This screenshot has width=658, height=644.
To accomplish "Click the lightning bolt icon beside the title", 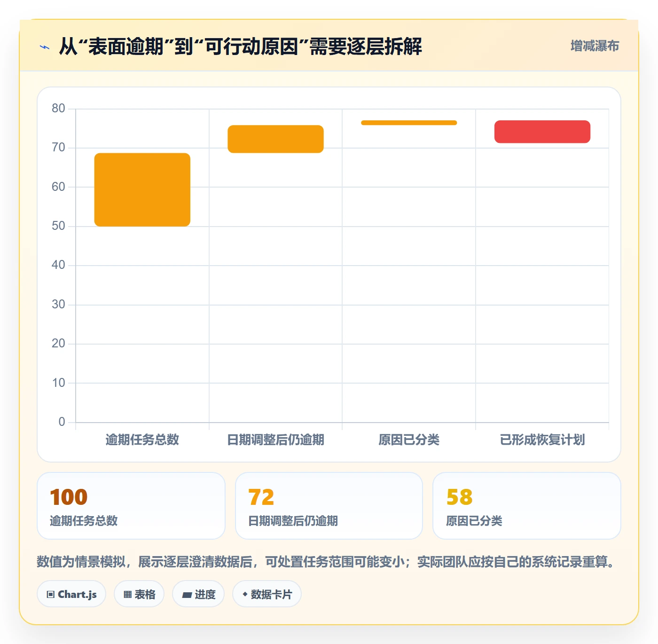I will [x=45, y=47].
